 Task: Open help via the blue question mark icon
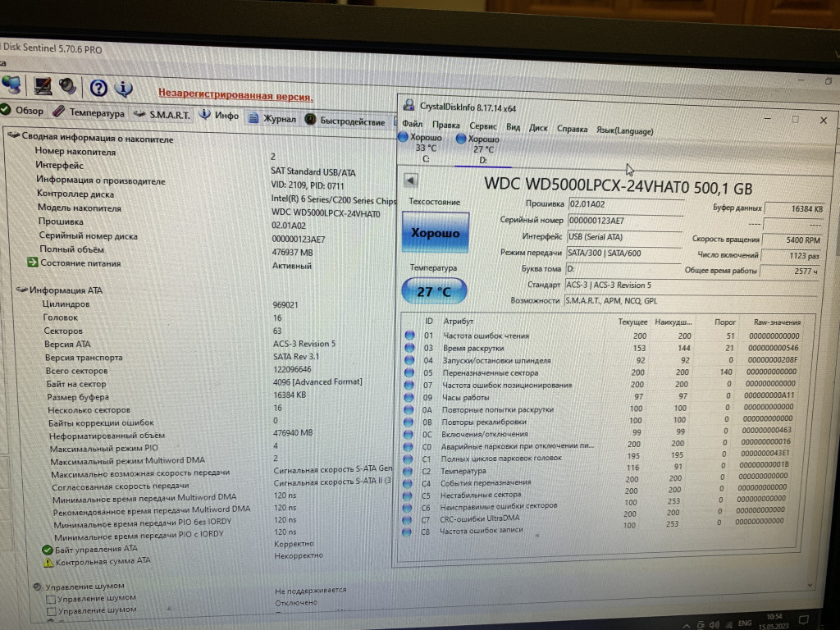(x=98, y=87)
